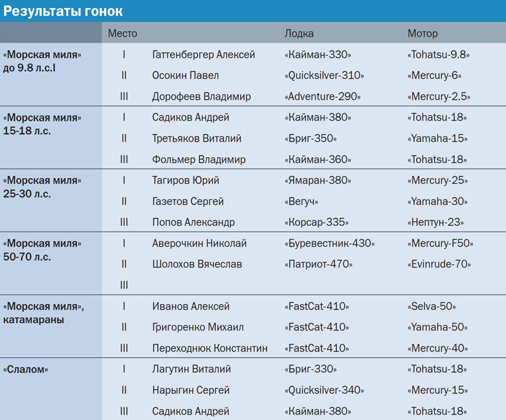
Task: Click the name Осокин Павел
Action: tap(186, 76)
